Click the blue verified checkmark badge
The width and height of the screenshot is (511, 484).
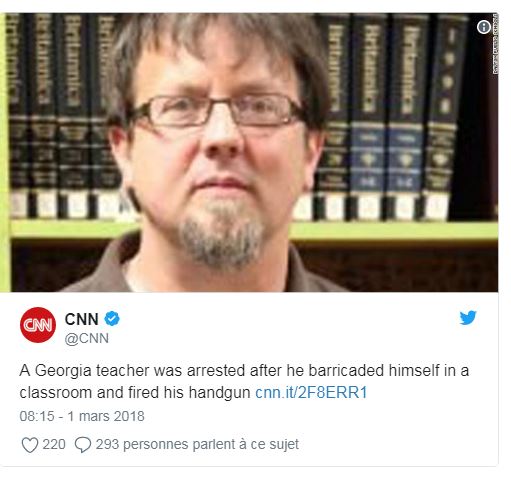point(112,319)
